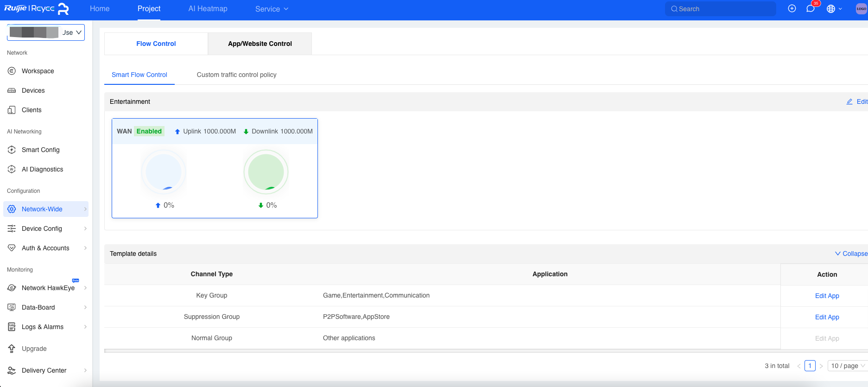Click the Search input field
The image size is (868, 387).
click(721, 9)
